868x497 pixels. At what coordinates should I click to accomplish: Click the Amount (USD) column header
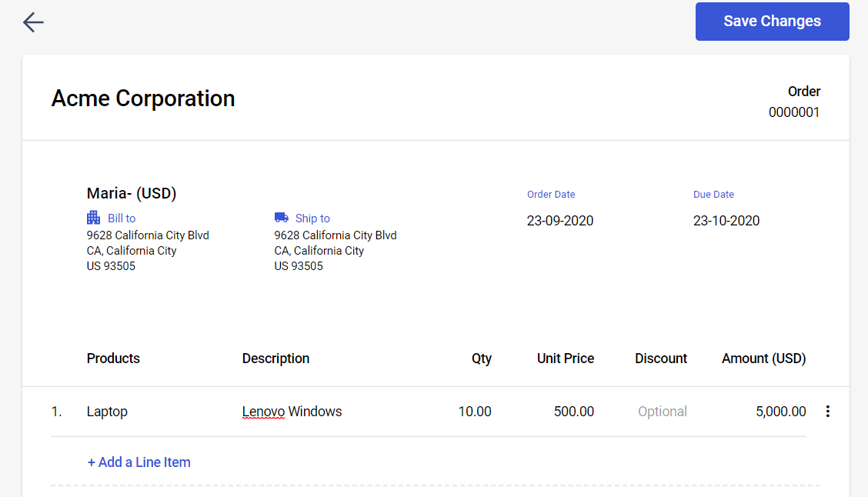[764, 359]
